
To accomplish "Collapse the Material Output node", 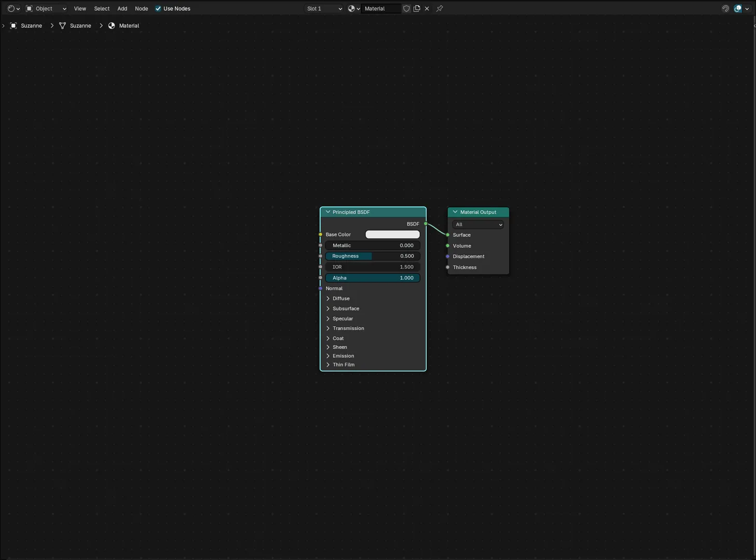I will (x=455, y=212).
